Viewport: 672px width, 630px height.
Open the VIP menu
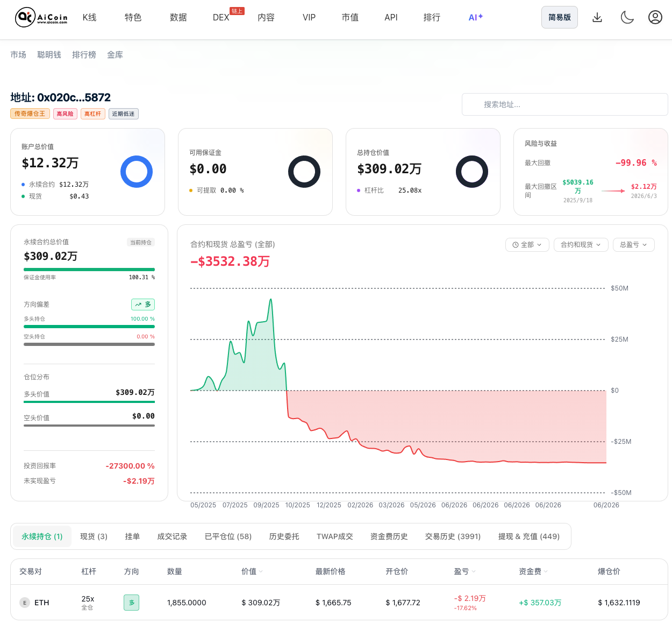tap(309, 18)
